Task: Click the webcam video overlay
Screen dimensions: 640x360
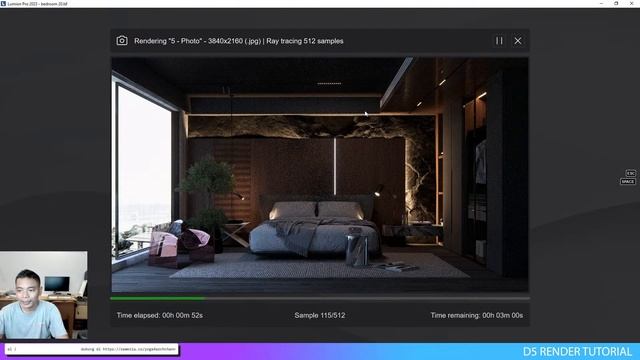Action: (44, 295)
